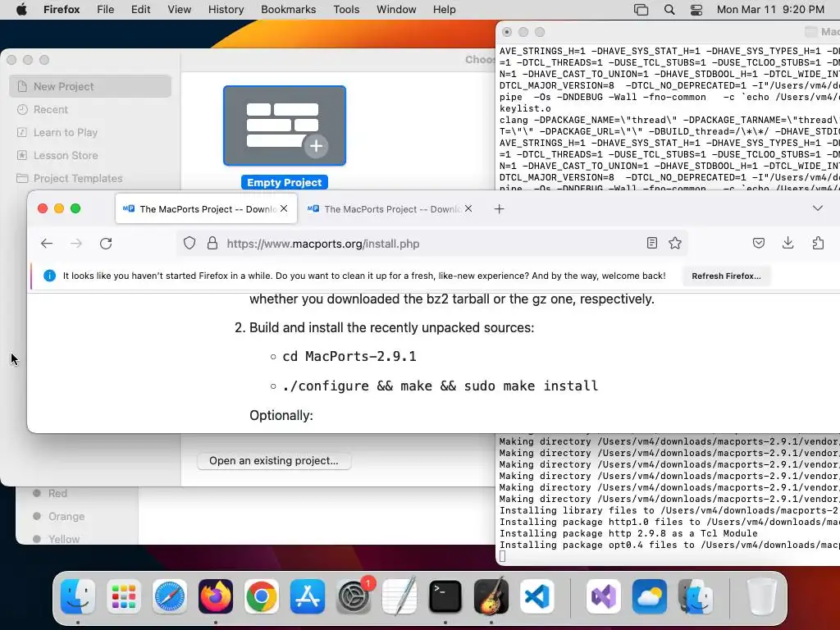Select the Yellow tag in Finder sidebar

63,539
